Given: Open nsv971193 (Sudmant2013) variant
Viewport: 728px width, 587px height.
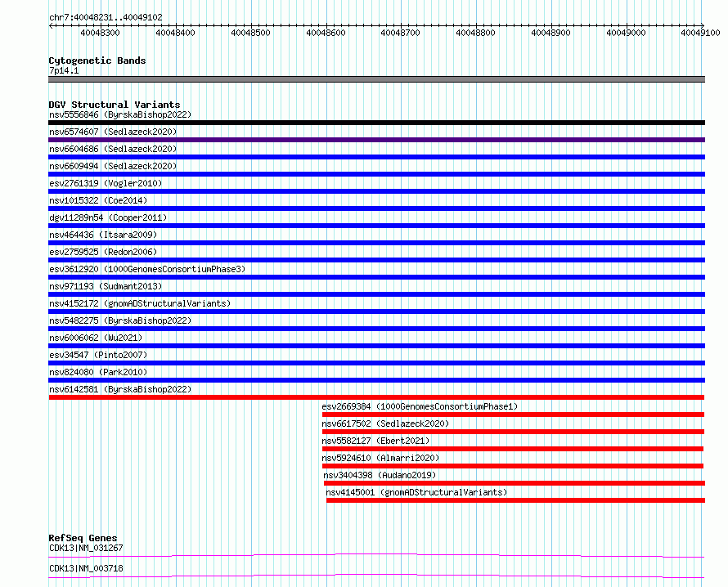Looking at the screenshot, I should (x=106, y=286).
